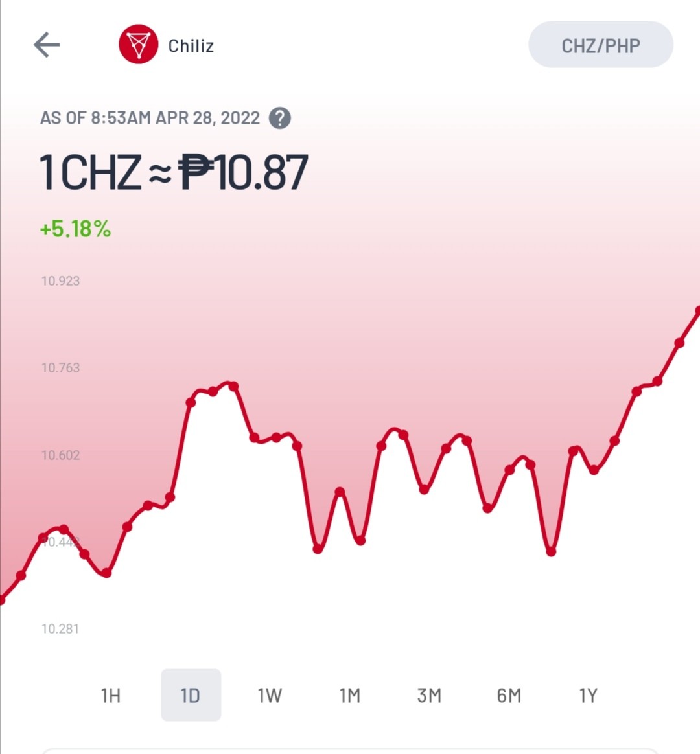This screenshot has height=754, width=700.
Task: Tap the Chiliz coin name label
Action: pyautogui.click(x=191, y=46)
